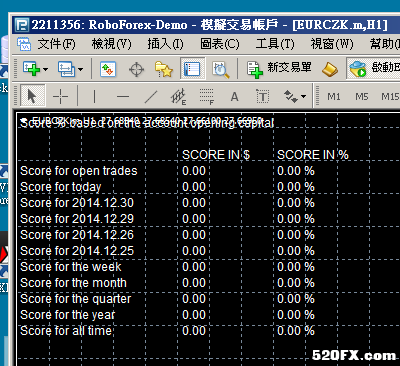Click the chart document icon in menu bar
The image size is (400, 366).
pyautogui.click(x=24, y=44)
